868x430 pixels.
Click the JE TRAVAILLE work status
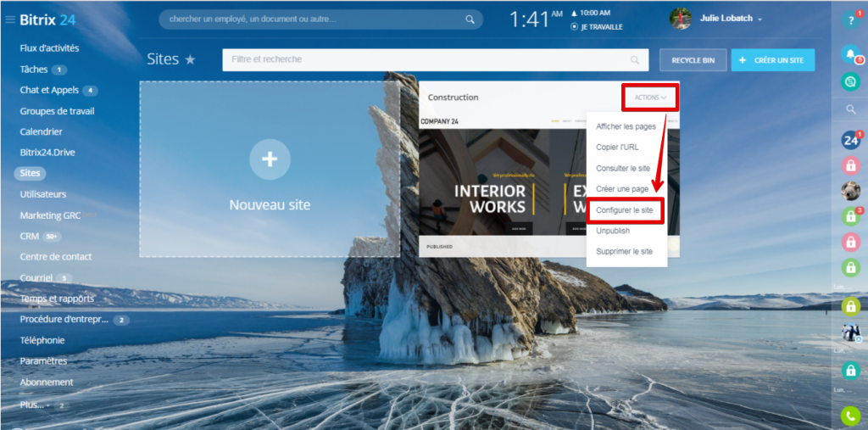(x=597, y=26)
